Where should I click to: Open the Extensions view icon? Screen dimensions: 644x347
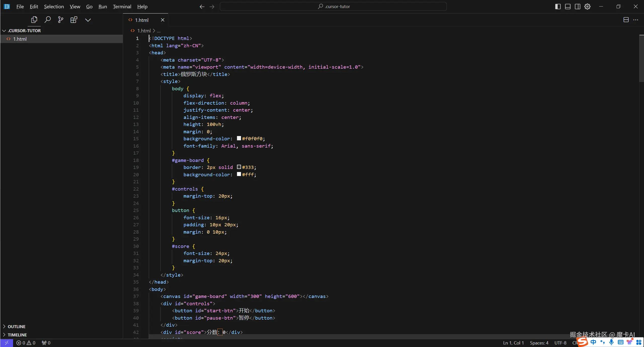point(74,20)
